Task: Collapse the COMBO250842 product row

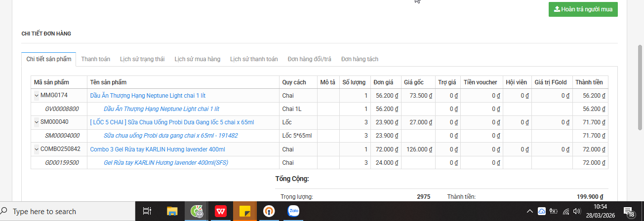Action: click(36, 149)
